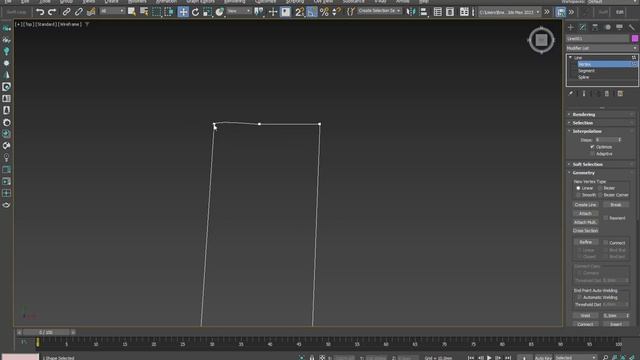This screenshot has width=640, height=360.
Task: Collapse the Line tree in modifier stack
Action: click(570, 58)
